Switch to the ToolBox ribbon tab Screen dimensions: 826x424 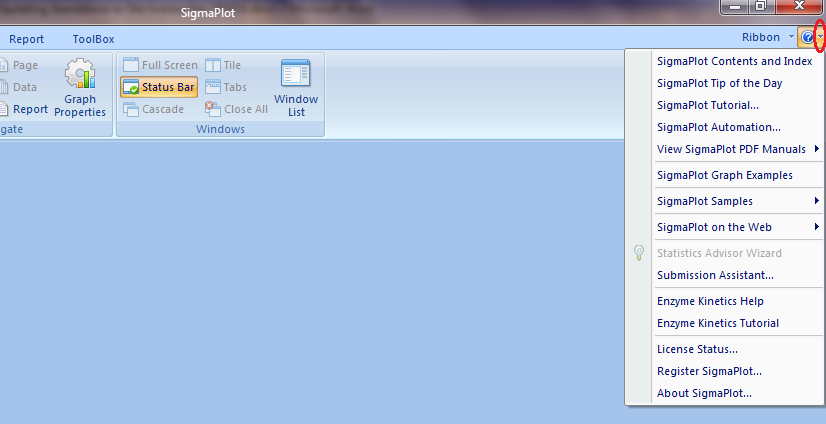93,39
